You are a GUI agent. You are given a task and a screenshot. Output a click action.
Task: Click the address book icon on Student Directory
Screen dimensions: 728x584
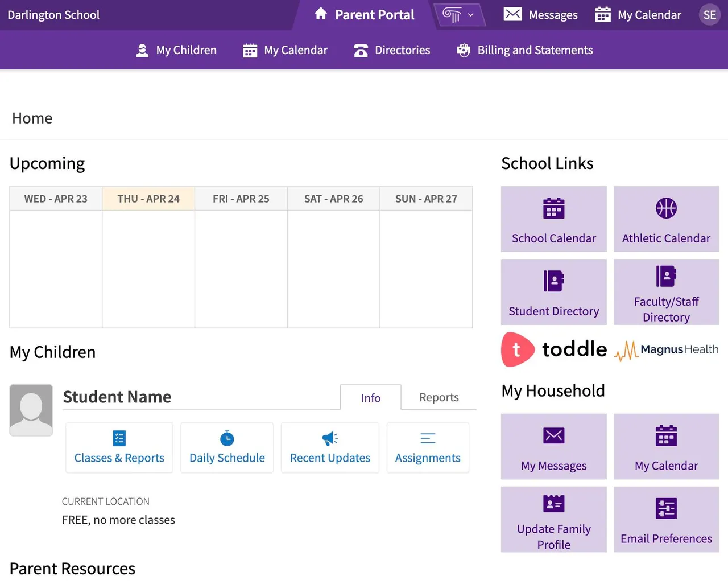pos(554,281)
